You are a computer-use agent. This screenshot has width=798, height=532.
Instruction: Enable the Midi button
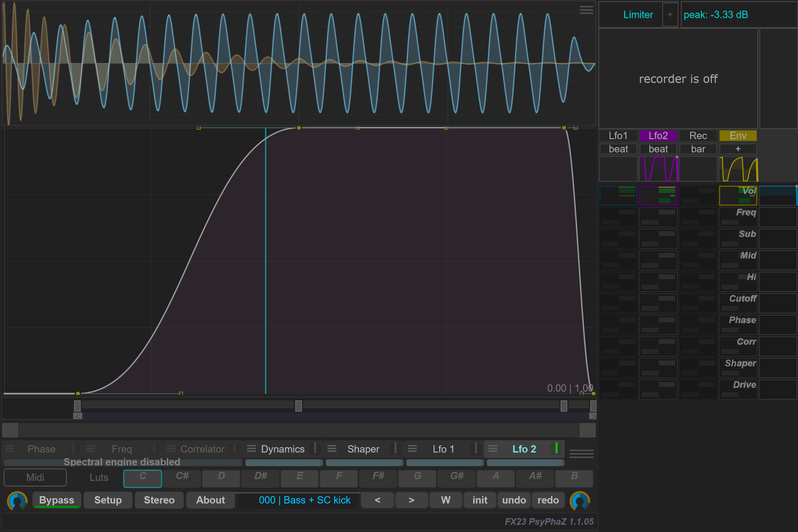pyautogui.click(x=35, y=477)
